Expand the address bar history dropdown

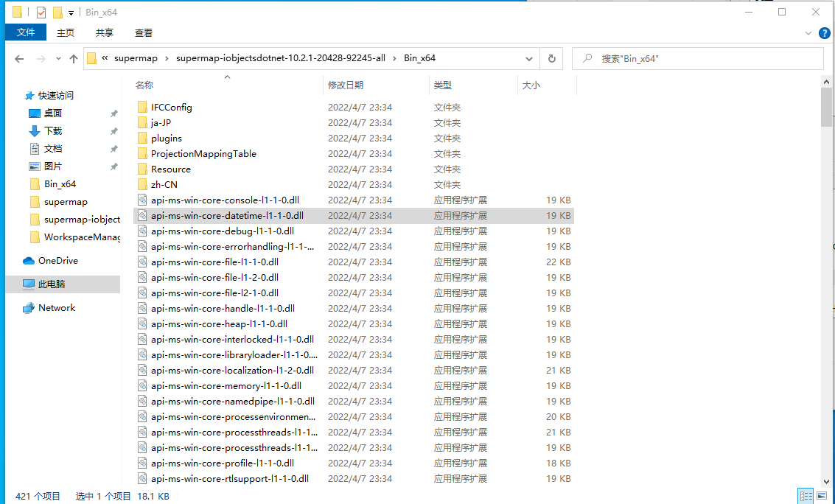[x=529, y=58]
